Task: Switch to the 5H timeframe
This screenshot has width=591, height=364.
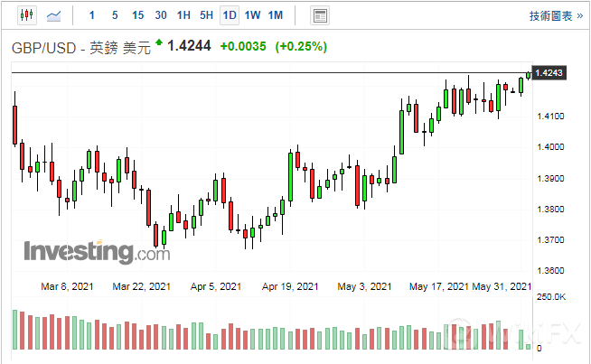Action: coord(206,15)
